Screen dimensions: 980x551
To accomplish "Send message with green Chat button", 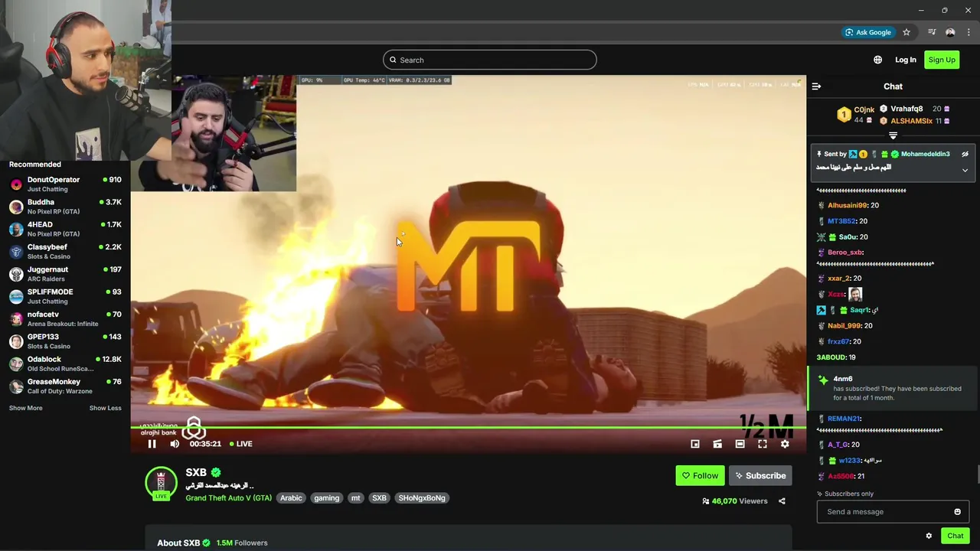I will click(955, 536).
